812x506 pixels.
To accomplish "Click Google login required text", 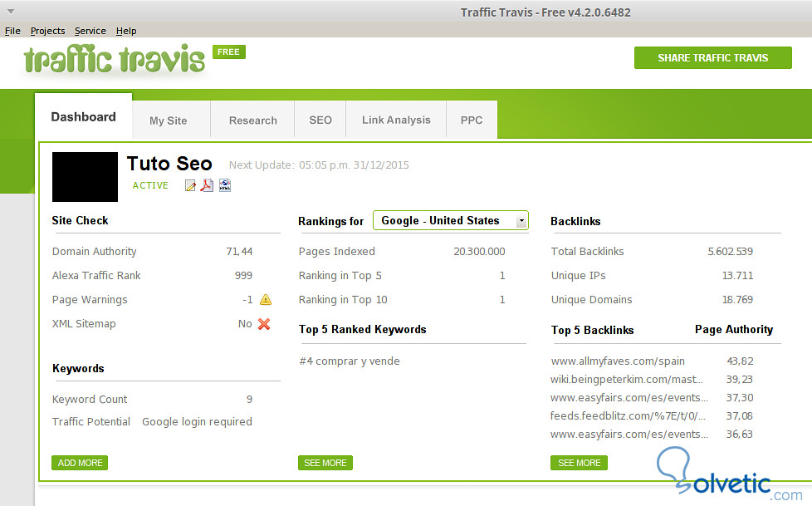I will click(197, 421).
